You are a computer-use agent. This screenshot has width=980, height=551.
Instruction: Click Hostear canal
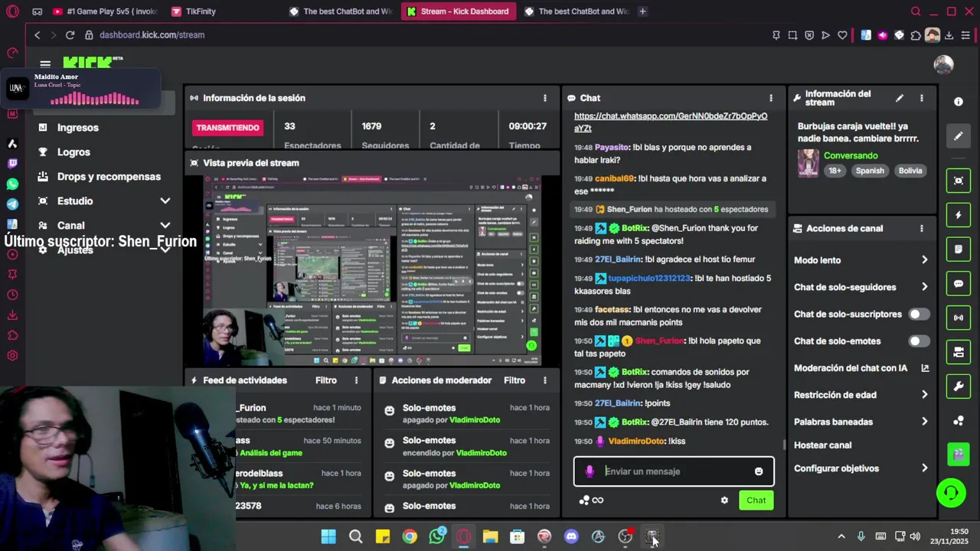pos(822,445)
